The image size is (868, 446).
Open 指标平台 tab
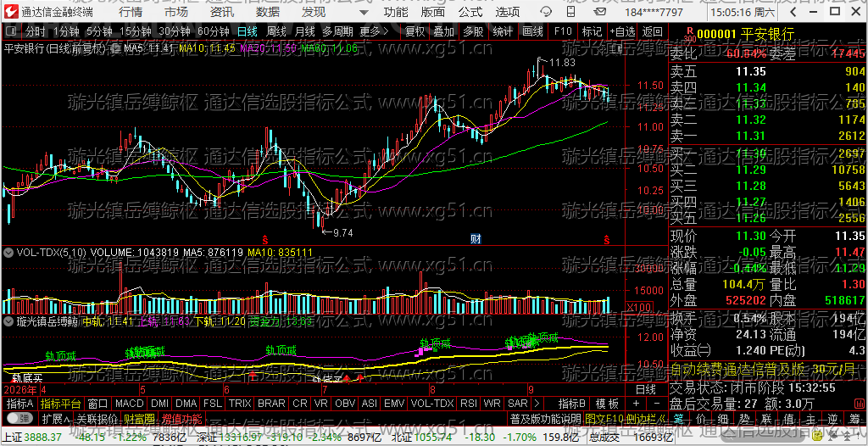[61, 404]
